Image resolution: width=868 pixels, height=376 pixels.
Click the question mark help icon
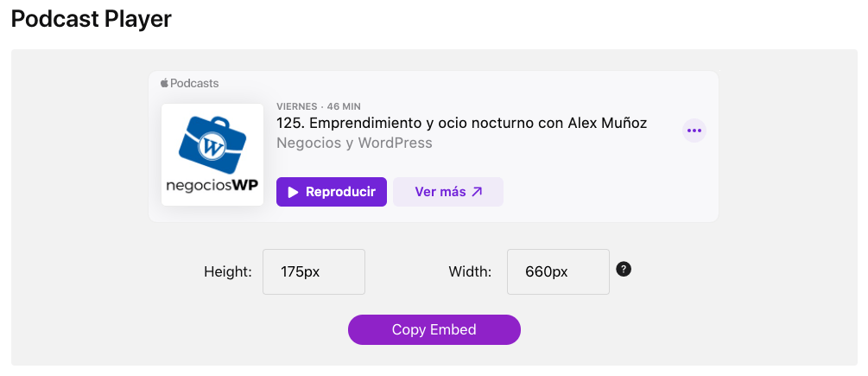624,269
